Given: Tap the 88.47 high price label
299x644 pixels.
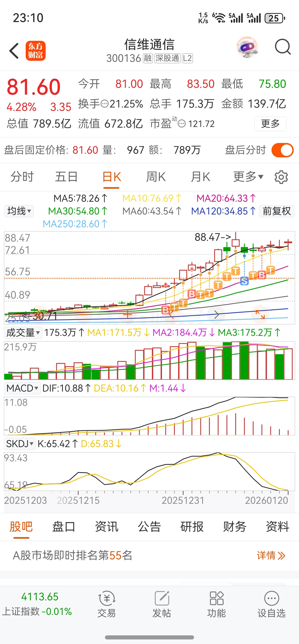Looking at the screenshot, I should (213, 237).
